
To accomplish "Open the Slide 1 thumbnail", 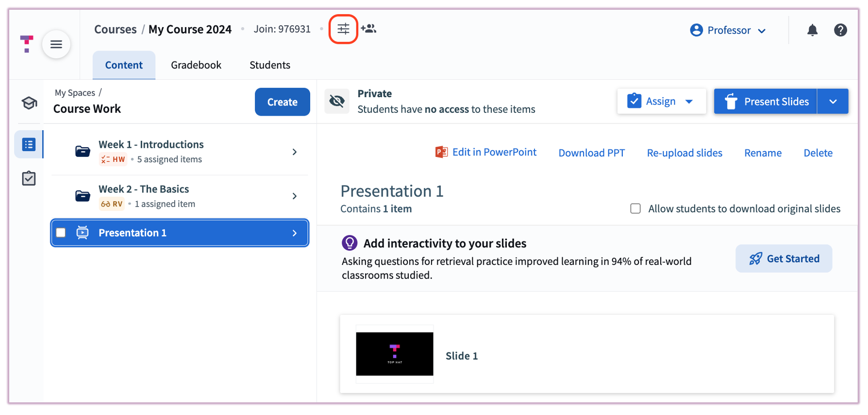I will (x=395, y=354).
